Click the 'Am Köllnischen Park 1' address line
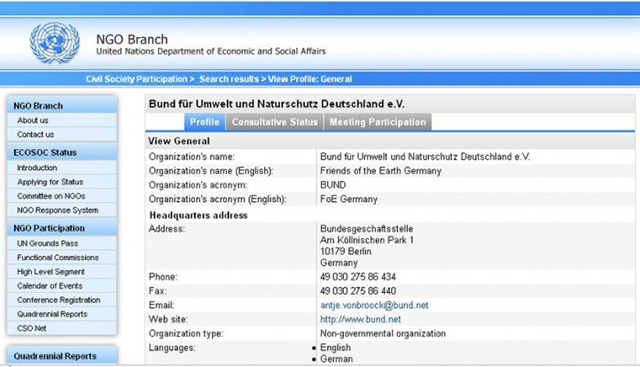 pyautogui.click(x=367, y=240)
